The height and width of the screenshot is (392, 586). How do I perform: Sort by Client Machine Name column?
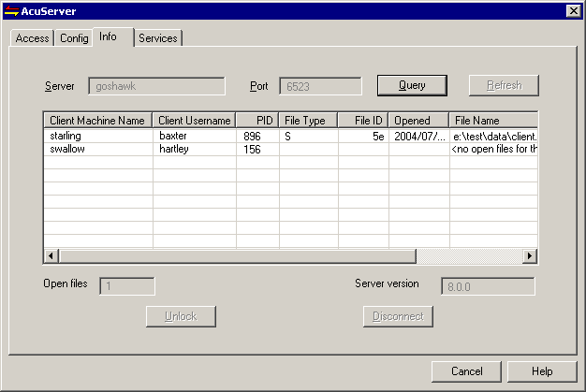coord(97,121)
